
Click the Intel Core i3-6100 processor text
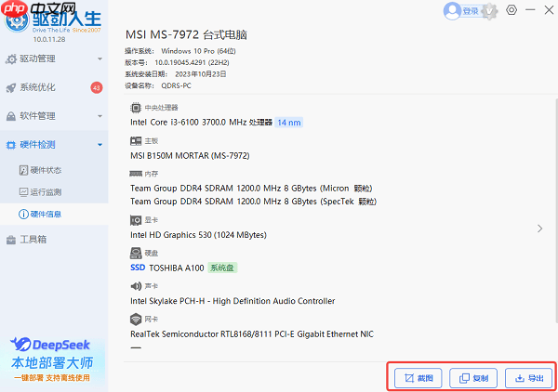(x=202, y=123)
